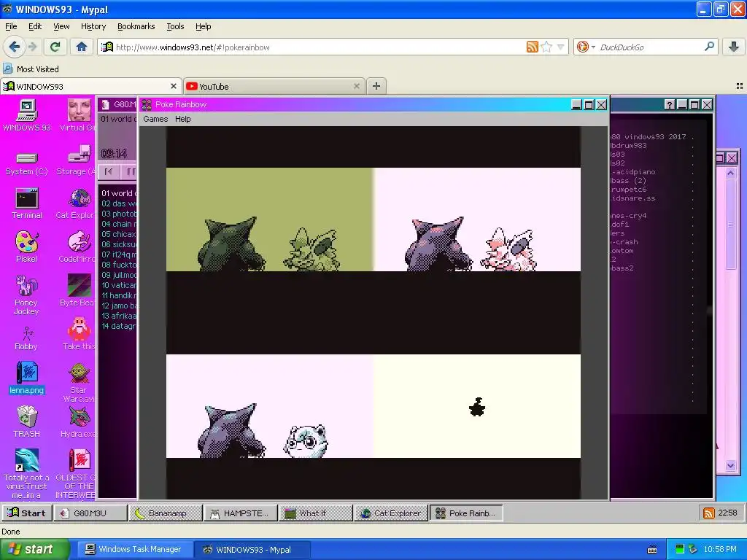Open the System (C:) drive icon
747x560 pixels.
pos(27,163)
